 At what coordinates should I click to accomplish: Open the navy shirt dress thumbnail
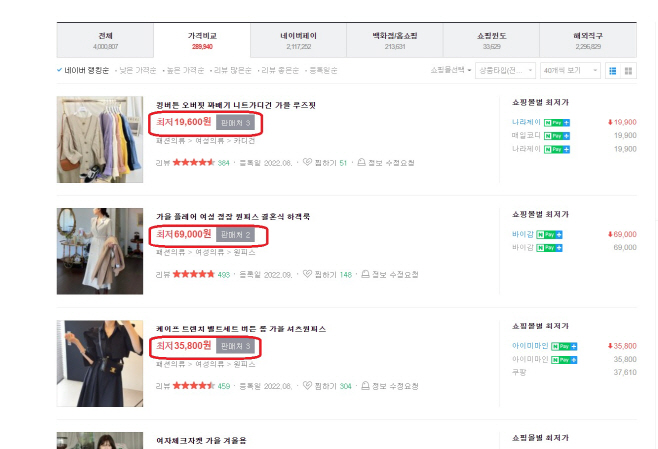click(x=100, y=363)
